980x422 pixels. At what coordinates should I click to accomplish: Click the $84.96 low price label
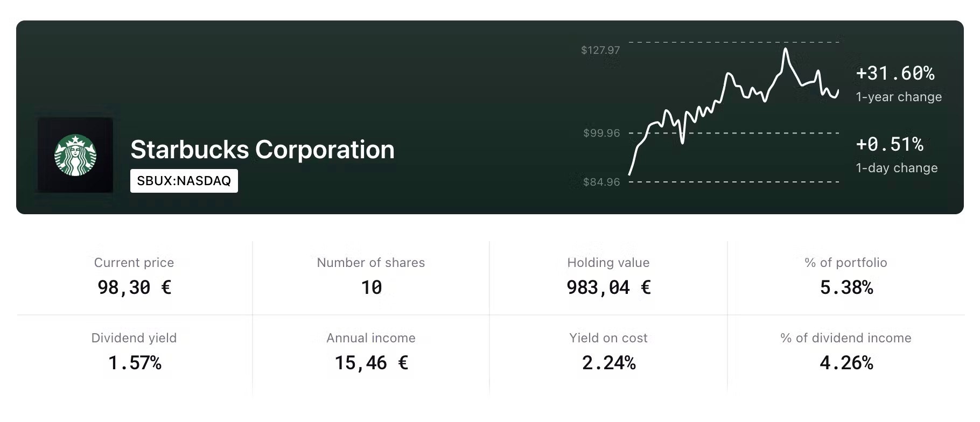[601, 182]
